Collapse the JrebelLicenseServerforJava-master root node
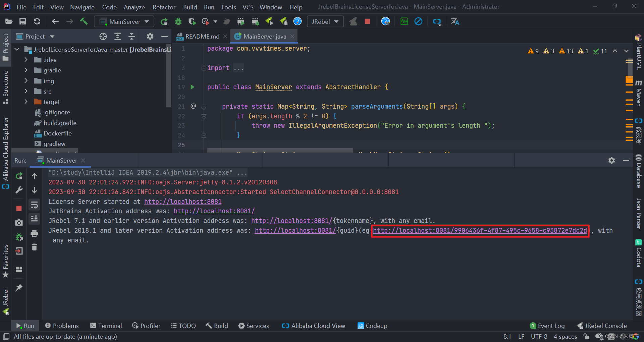The width and height of the screenshot is (644, 342). pyautogui.click(x=17, y=49)
